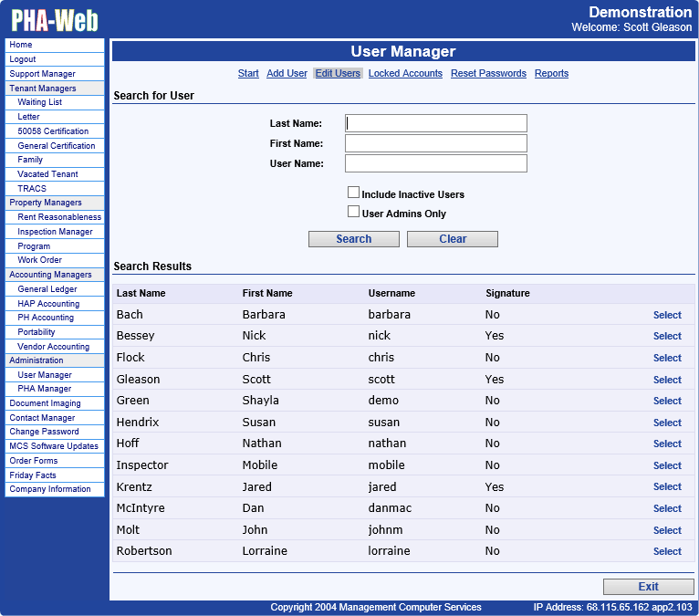
Task: Focus the Last Name input field
Action: (436, 123)
